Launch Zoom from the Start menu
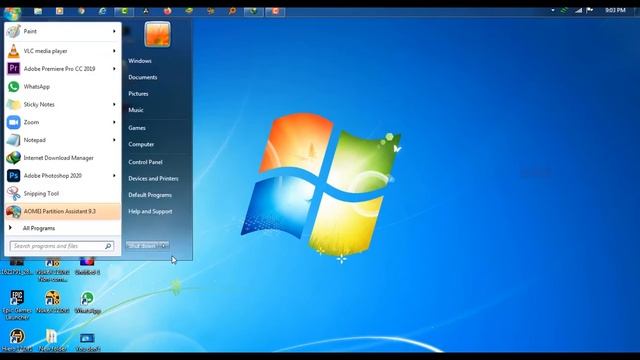 62,122
